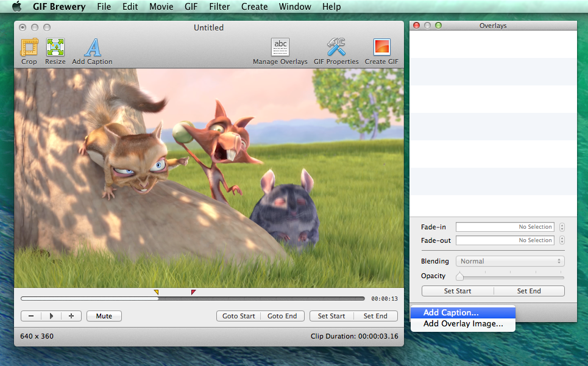The width and height of the screenshot is (588, 366).
Task: Mute the video audio
Action: coord(104,316)
